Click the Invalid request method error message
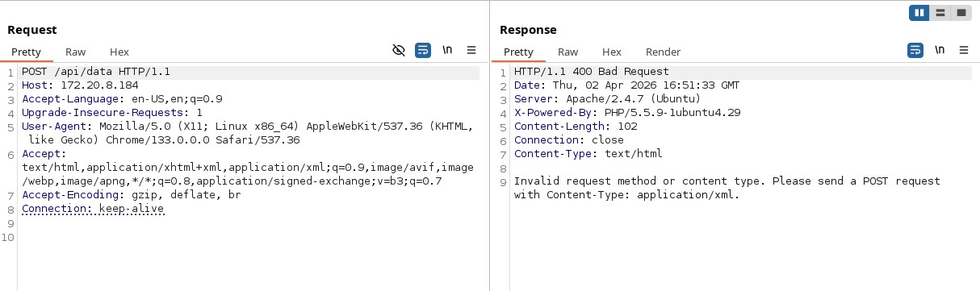Viewport: 980px width, 291px height. pyautogui.click(x=727, y=188)
